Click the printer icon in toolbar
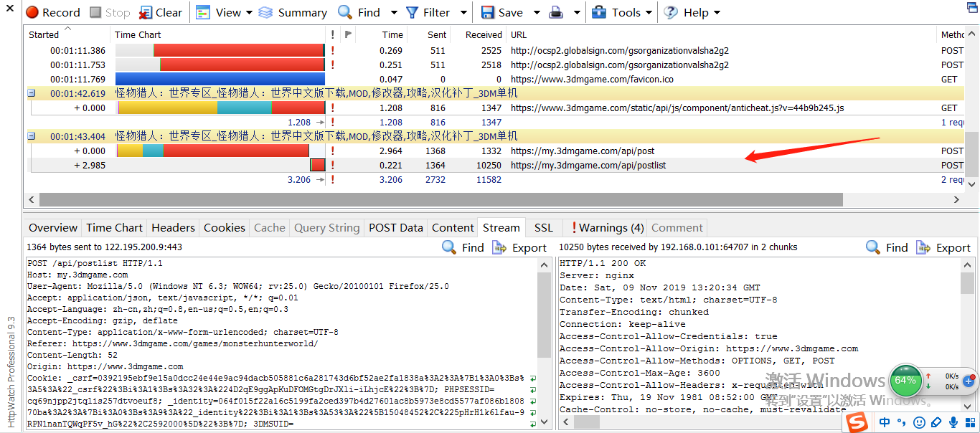980x433 pixels. click(556, 12)
